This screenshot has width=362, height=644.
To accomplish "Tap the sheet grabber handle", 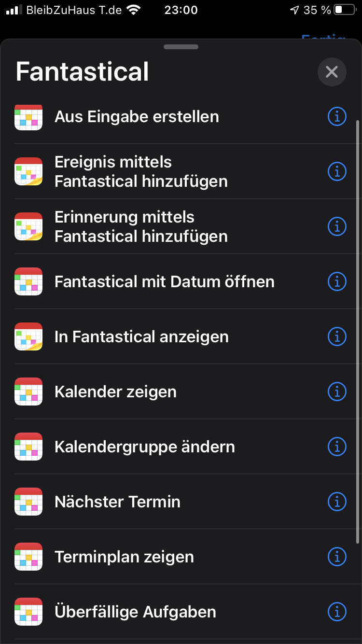I will tap(181, 47).
